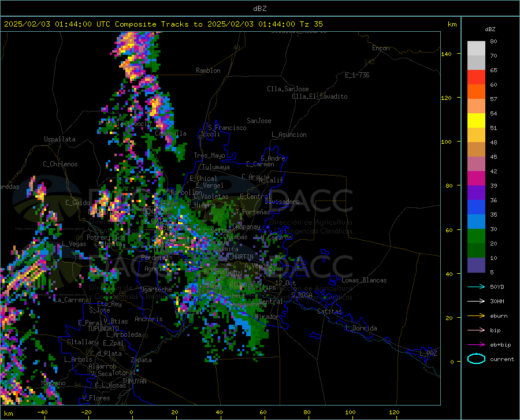Click the Divisadero place label
Screen dimensions: 520x420
(282, 202)
